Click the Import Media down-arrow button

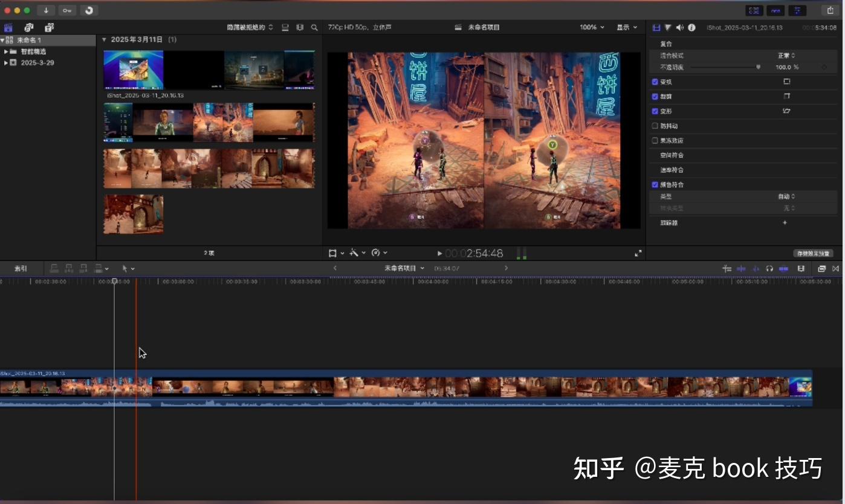click(46, 10)
